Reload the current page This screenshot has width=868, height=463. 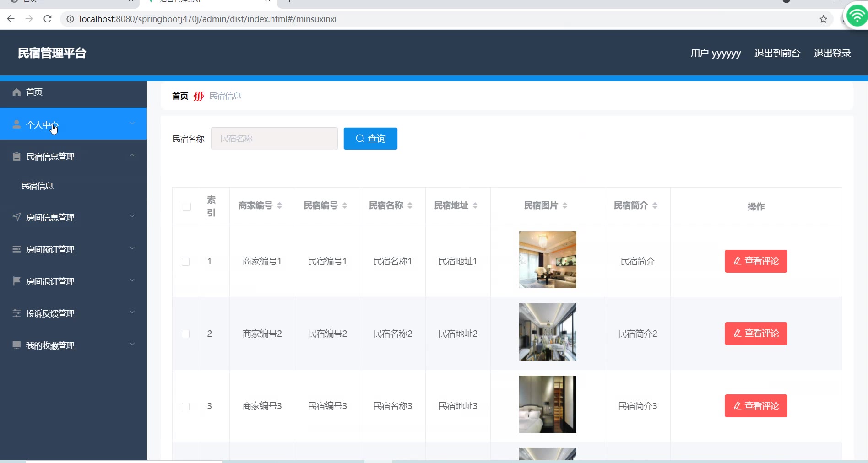[x=48, y=19]
